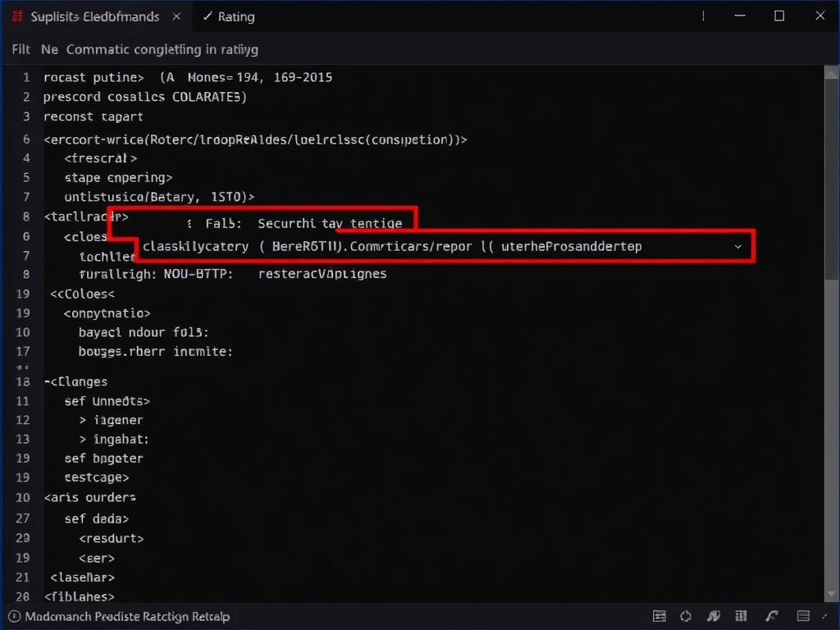Click the circular sync icon in status bar
This screenshot has height=630, width=840.
687,616
